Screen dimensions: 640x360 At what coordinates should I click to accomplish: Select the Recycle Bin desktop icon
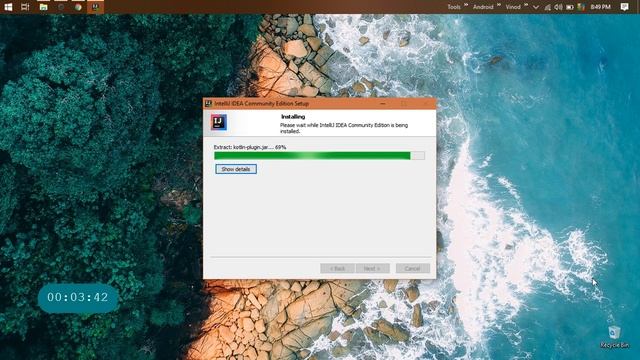(614, 337)
